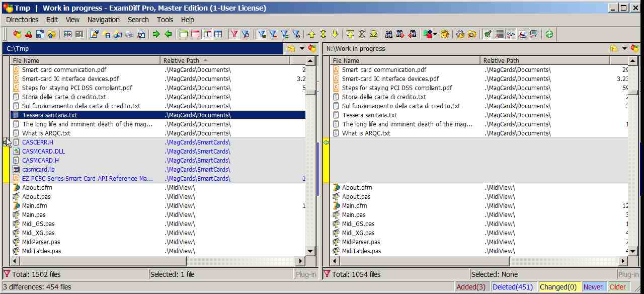Viewport: 644px width, 294px height.
Task: Click the printer toolbar icon
Action: [129, 34]
